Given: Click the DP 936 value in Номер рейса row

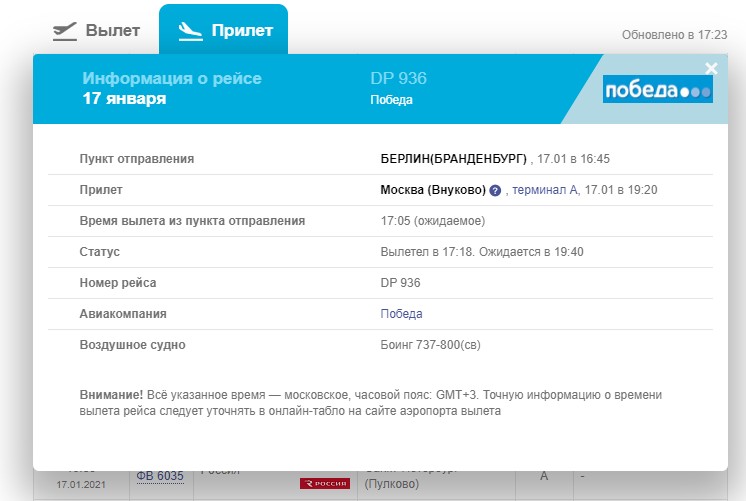Looking at the screenshot, I should (x=400, y=283).
